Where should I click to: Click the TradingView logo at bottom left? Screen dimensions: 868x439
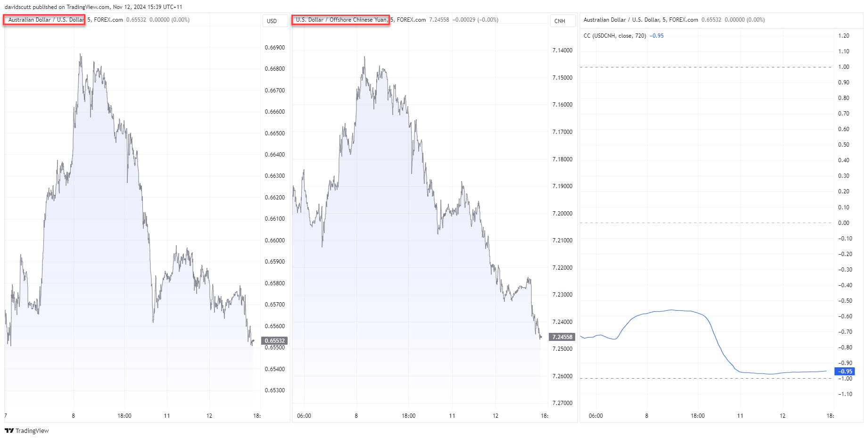tap(27, 431)
